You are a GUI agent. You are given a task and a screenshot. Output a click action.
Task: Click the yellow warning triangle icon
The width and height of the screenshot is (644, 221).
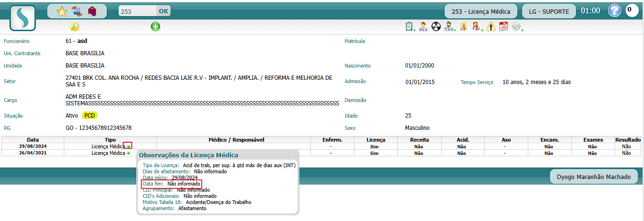pos(491,27)
